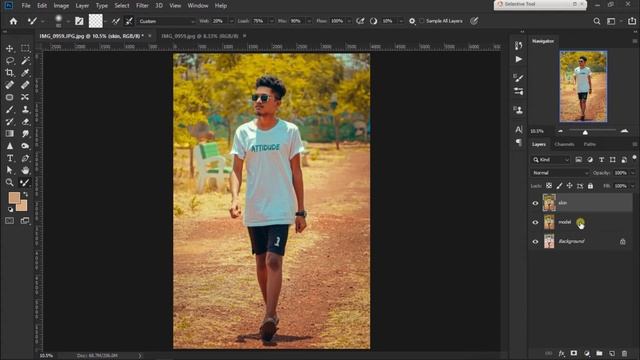
Task: Open the Character panel icon
Action: 518,129
